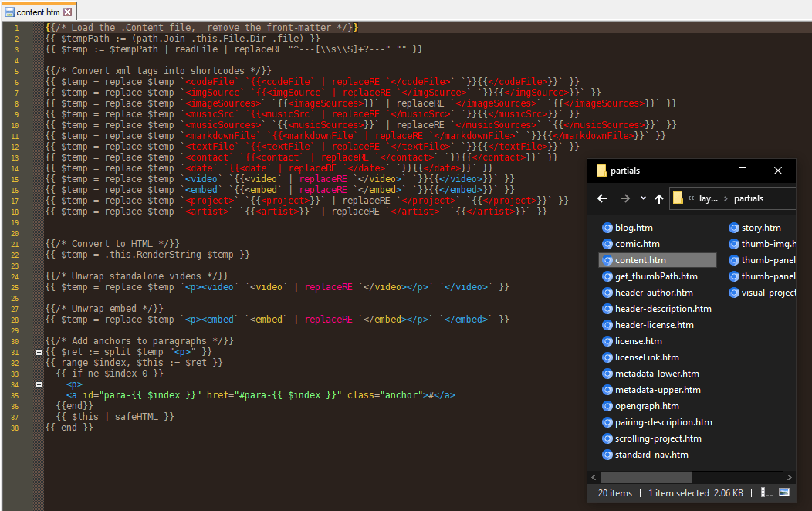Screen dimensions: 812x511
Task: Click the partials breadcrumb in address bar
Action: click(x=748, y=198)
